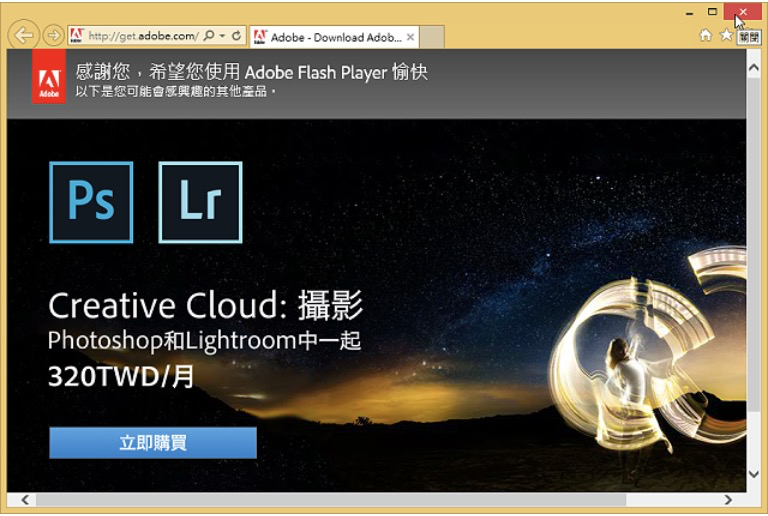Click the vertical scrollbar up arrow
The image size is (768, 516).
pyautogui.click(x=754, y=68)
